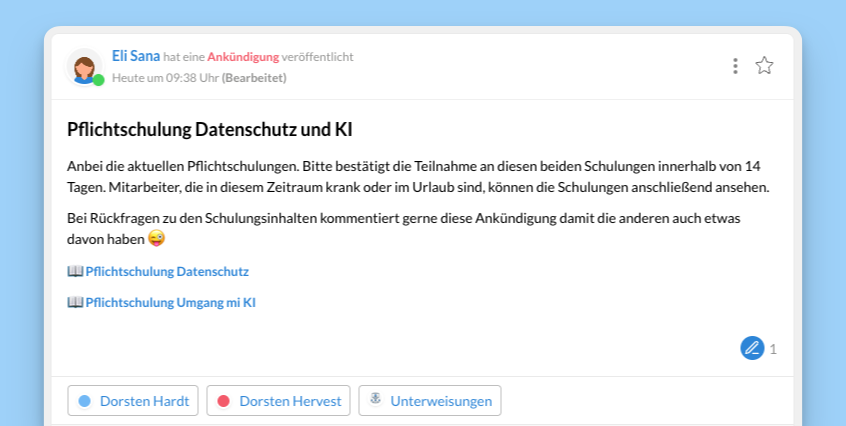Click the red Ankündigung label
Image resolution: width=846 pixels, height=426 pixels.
pyautogui.click(x=242, y=58)
